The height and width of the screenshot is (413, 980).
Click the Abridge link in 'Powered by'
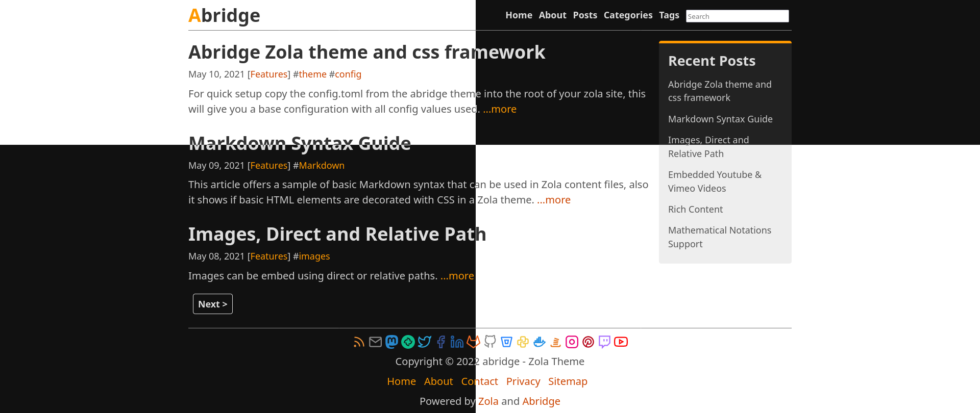(541, 401)
